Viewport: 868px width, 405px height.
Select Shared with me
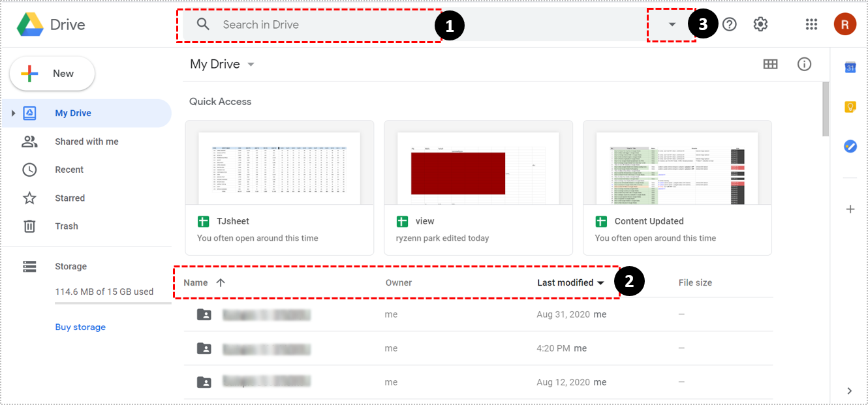[87, 141]
